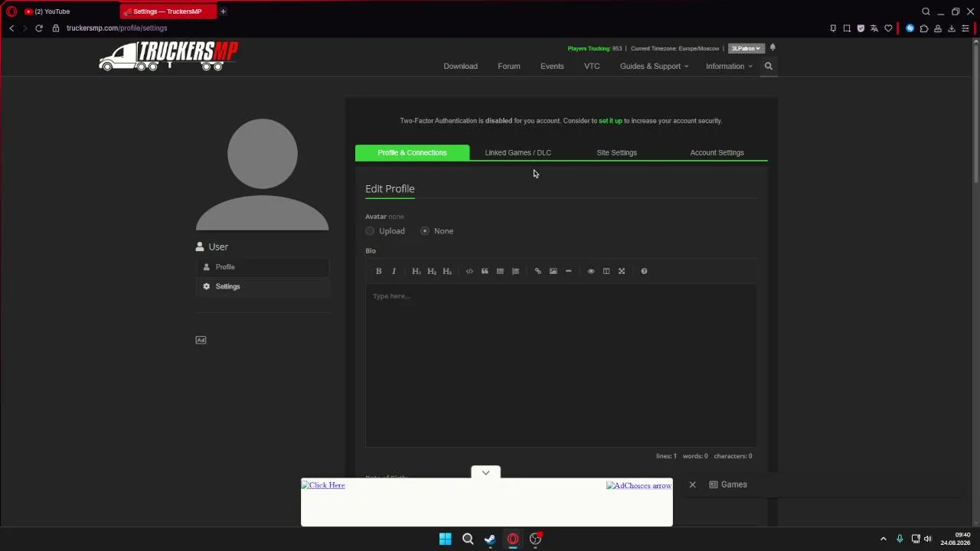Open the Windows Start menu
The width and height of the screenshot is (980, 551).
[445, 539]
